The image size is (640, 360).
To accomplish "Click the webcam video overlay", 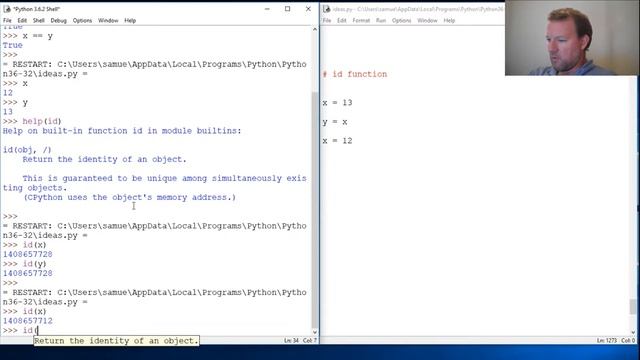I will (571, 38).
